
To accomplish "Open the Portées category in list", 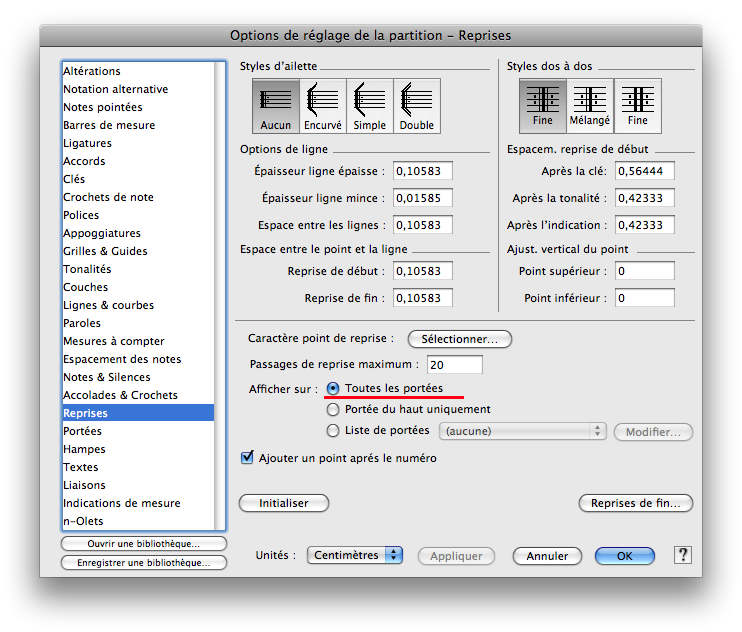I will (x=82, y=431).
